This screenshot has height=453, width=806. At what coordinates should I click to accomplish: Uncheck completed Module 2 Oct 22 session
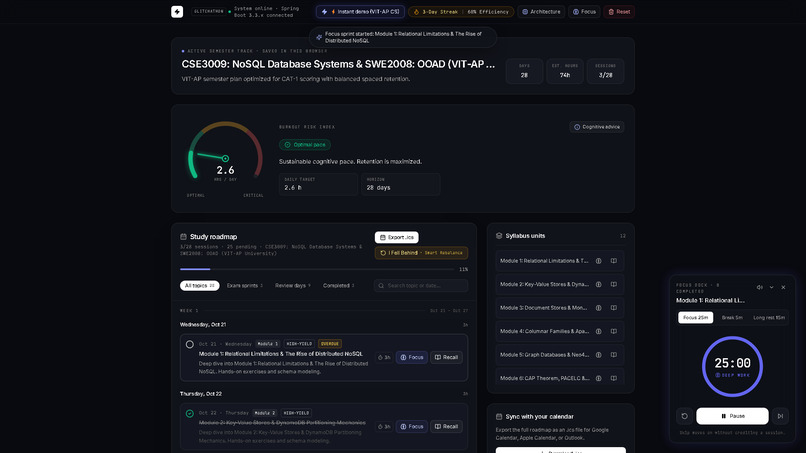[x=190, y=413]
